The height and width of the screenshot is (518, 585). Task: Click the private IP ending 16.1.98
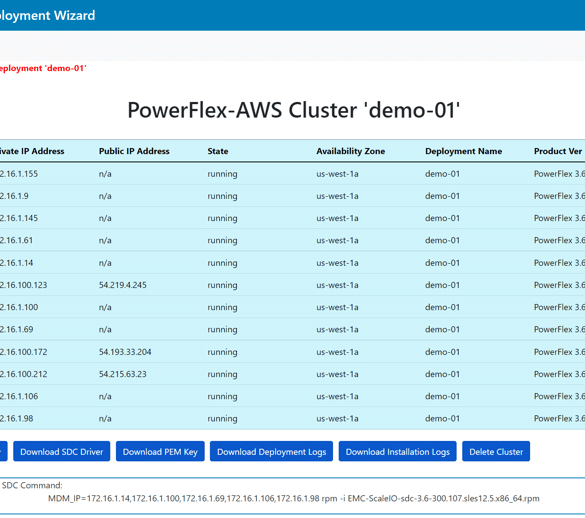coord(16,418)
